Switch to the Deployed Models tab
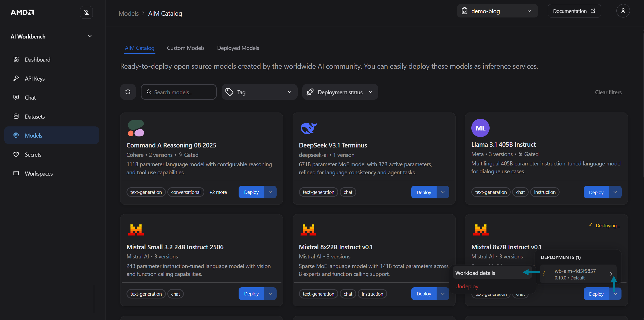The image size is (644, 320). click(238, 48)
